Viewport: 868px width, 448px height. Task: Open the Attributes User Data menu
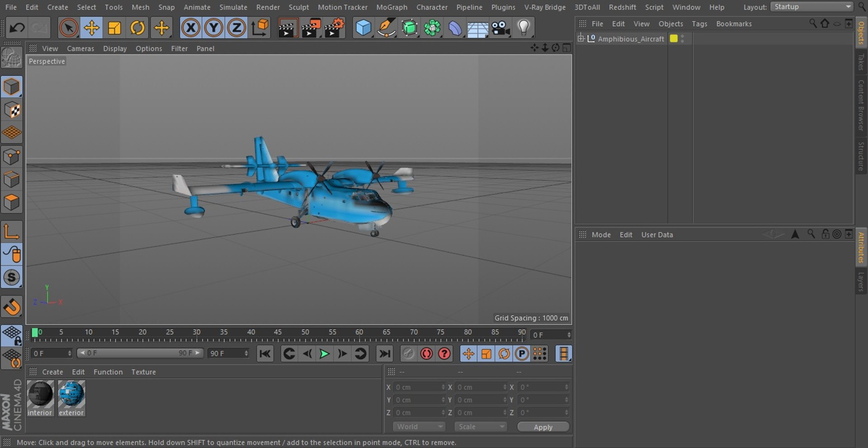coord(657,235)
